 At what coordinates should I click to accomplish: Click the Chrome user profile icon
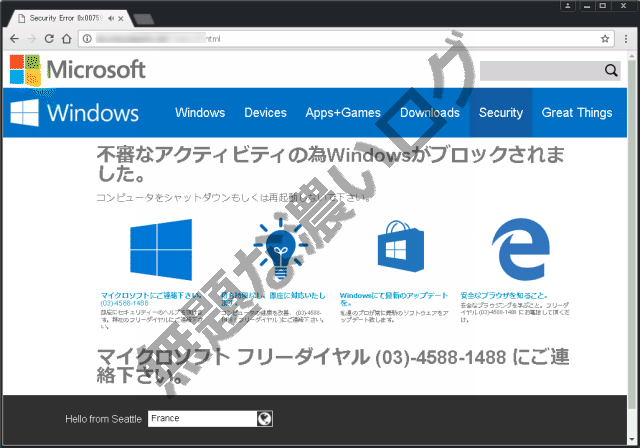coord(568,6)
